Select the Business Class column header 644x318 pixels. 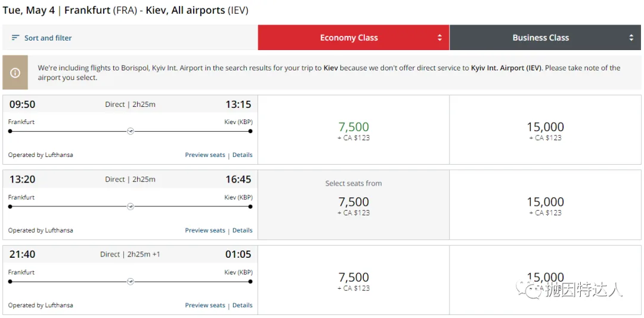(541, 38)
